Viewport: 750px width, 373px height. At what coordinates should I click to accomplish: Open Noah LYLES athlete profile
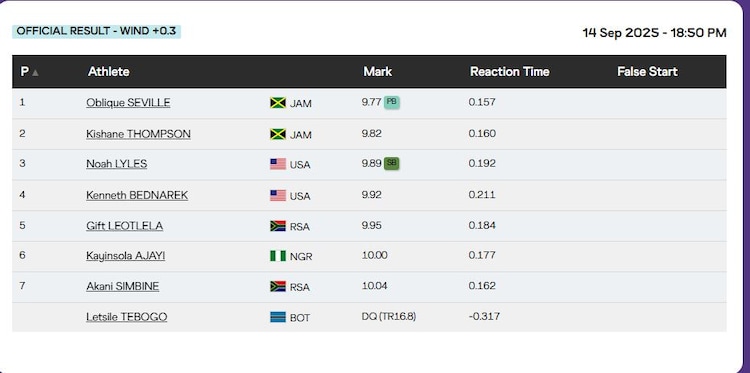[x=117, y=164]
